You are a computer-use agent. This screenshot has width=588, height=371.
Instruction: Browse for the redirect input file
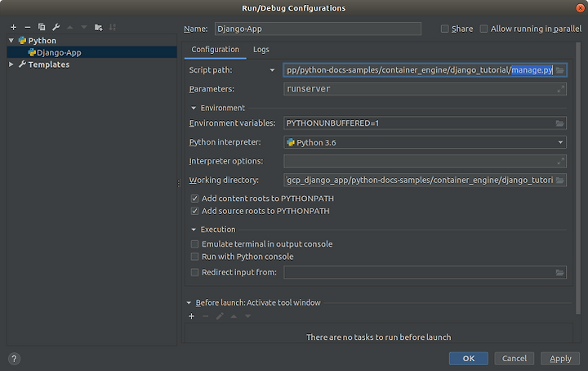(560, 272)
